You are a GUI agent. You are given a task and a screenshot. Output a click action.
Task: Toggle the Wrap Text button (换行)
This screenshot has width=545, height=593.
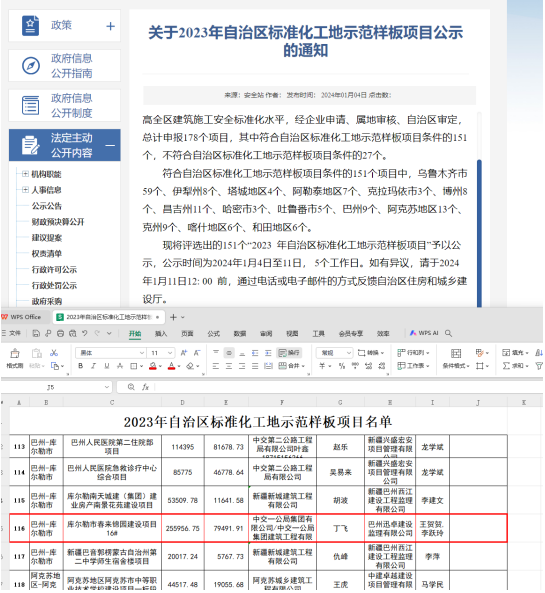289,353
